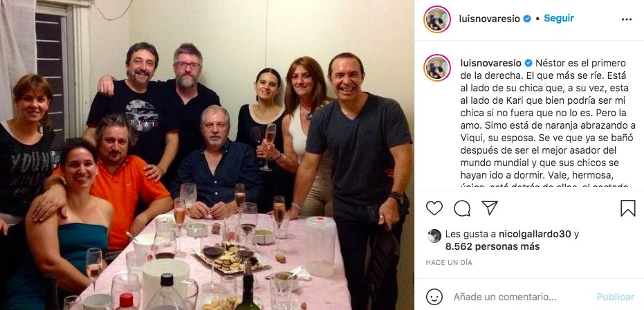Click the small avatar next to Les gusta

pyautogui.click(x=434, y=236)
